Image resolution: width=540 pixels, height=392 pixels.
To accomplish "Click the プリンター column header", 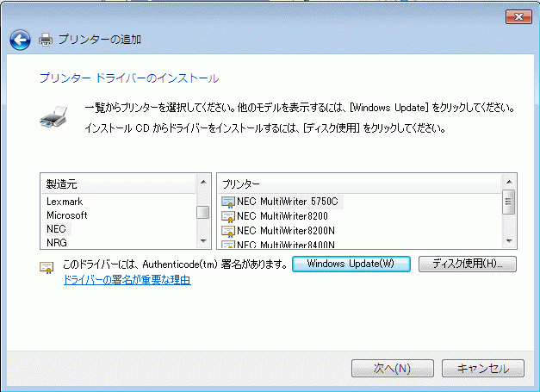I will (x=359, y=184).
